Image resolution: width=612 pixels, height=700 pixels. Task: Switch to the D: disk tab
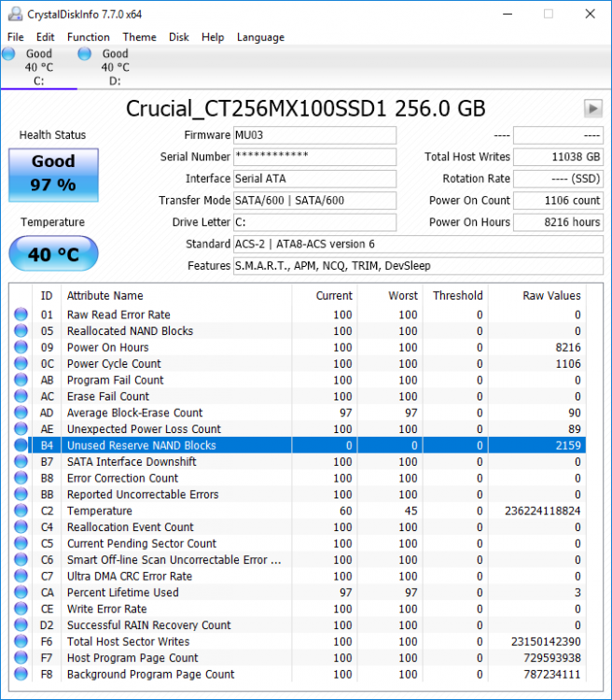(115, 67)
